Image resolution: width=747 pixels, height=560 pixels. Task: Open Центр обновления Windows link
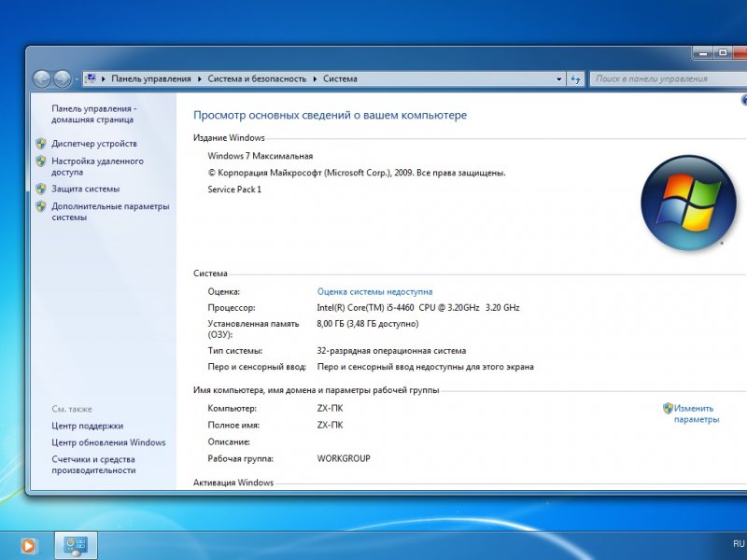[108, 442]
